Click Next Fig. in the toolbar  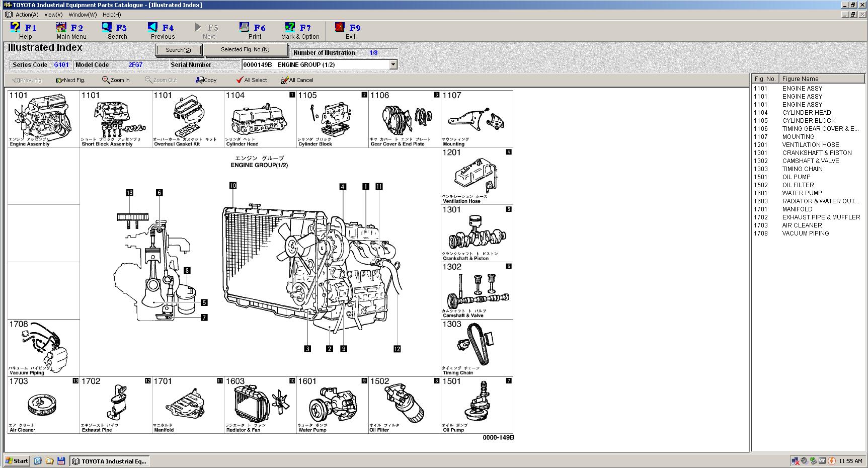coord(70,80)
